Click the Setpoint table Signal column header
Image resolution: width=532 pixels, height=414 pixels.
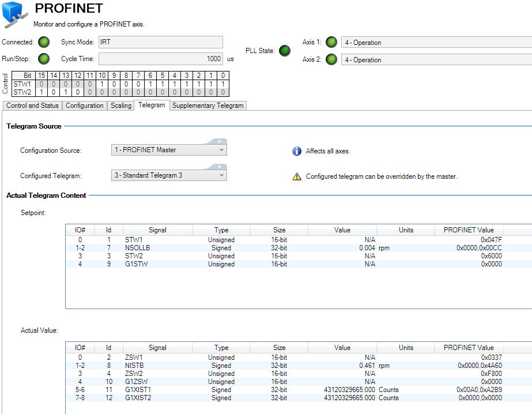click(157, 230)
